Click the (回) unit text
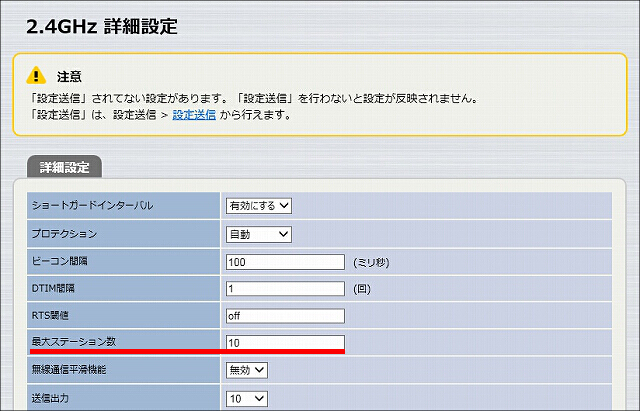This screenshot has height=411, width=640. [x=362, y=289]
